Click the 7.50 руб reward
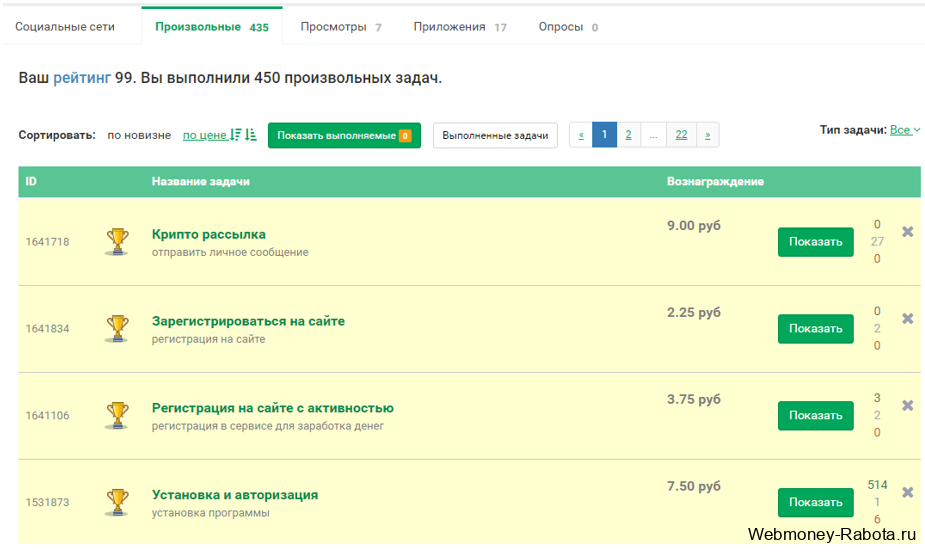Screen dimensions: 925x552 click(x=694, y=486)
